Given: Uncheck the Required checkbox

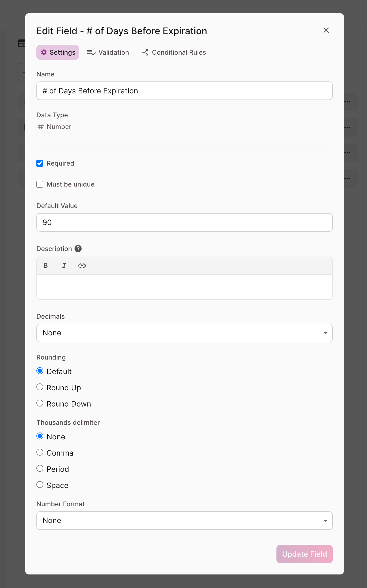Looking at the screenshot, I should point(40,163).
